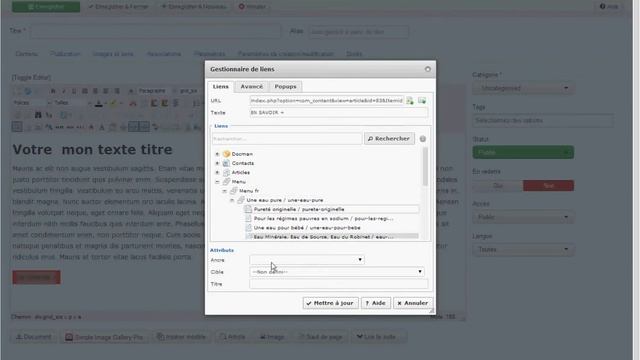The width and height of the screenshot is (640, 360).
Task: Click the Docman folder icon in links tree
Action: [227, 154]
